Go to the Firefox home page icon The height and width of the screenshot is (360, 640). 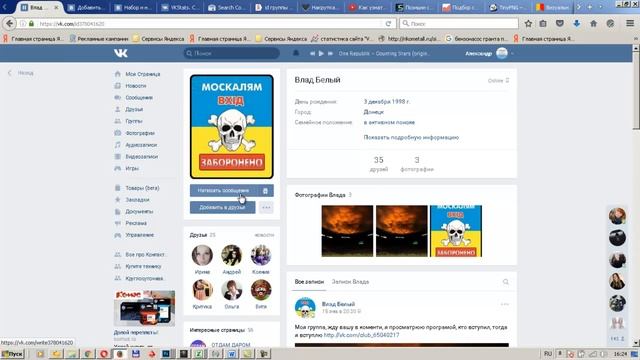(593, 24)
